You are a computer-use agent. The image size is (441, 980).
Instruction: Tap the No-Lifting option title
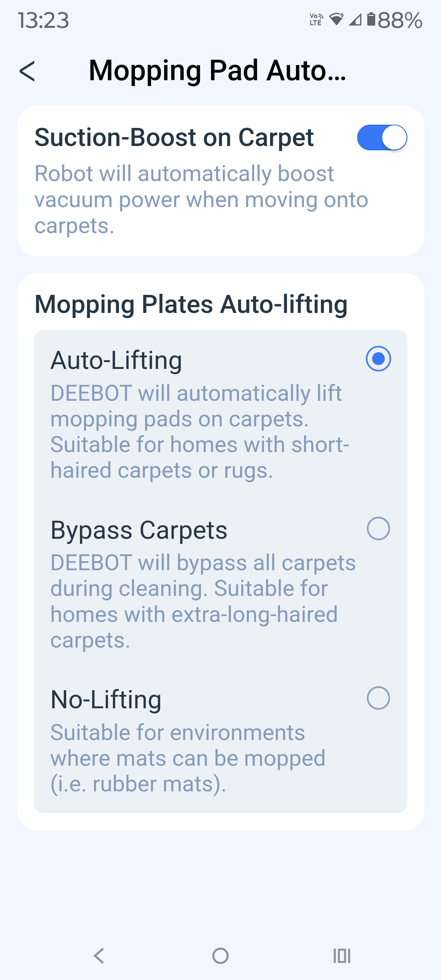[106, 699]
